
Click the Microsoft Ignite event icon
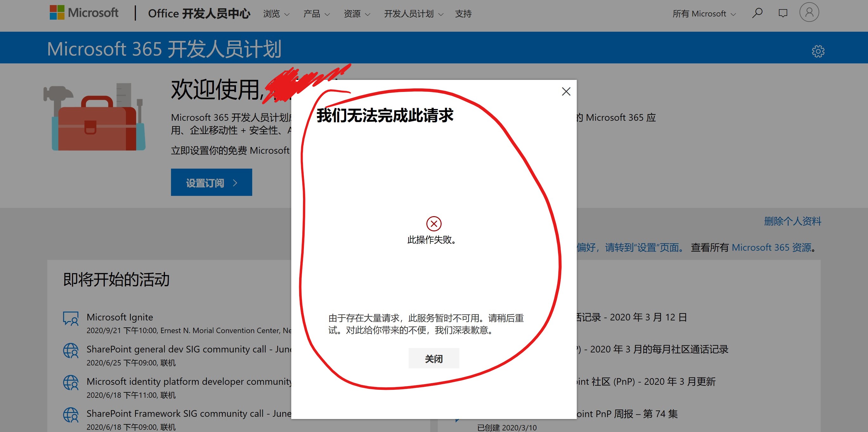click(x=71, y=318)
